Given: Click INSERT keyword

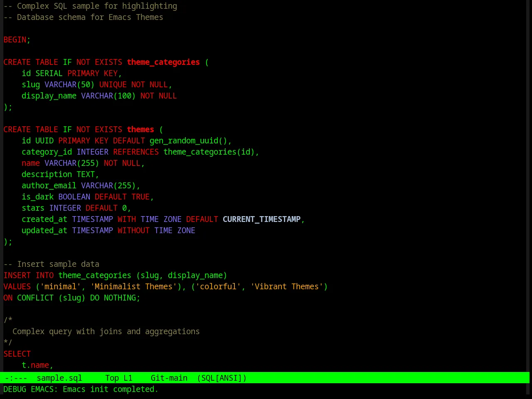Looking at the screenshot, I should [17, 275].
